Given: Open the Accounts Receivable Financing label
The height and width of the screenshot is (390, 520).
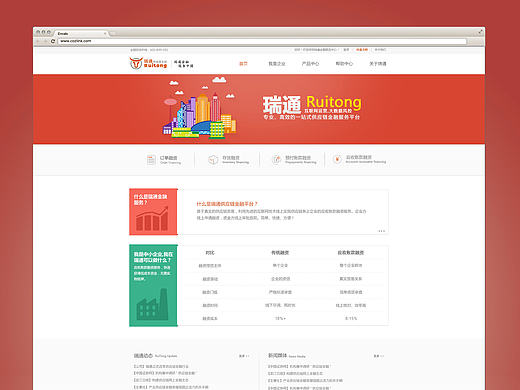Looking at the screenshot, I should [x=366, y=159].
